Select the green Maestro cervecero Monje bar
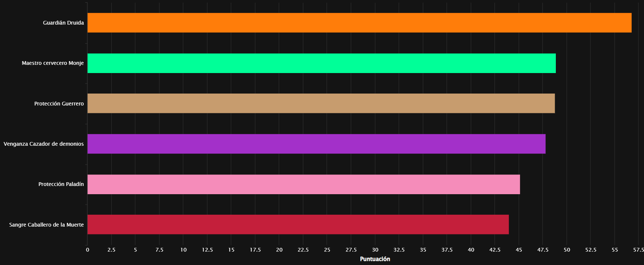Viewport: 644px width, 265px height. pyautogui.click(x=321, y=63)
